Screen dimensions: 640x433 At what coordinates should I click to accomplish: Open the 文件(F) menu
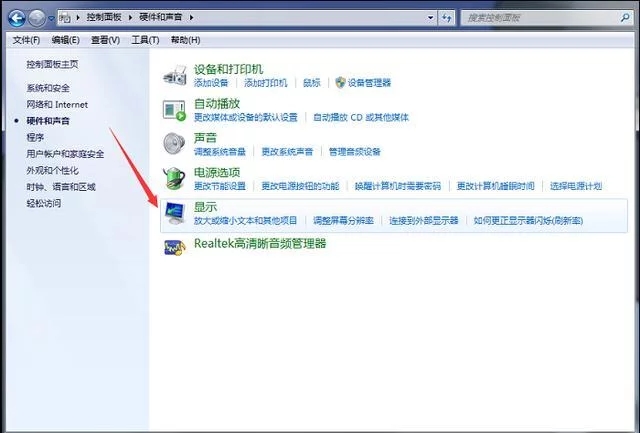point(26,40)
